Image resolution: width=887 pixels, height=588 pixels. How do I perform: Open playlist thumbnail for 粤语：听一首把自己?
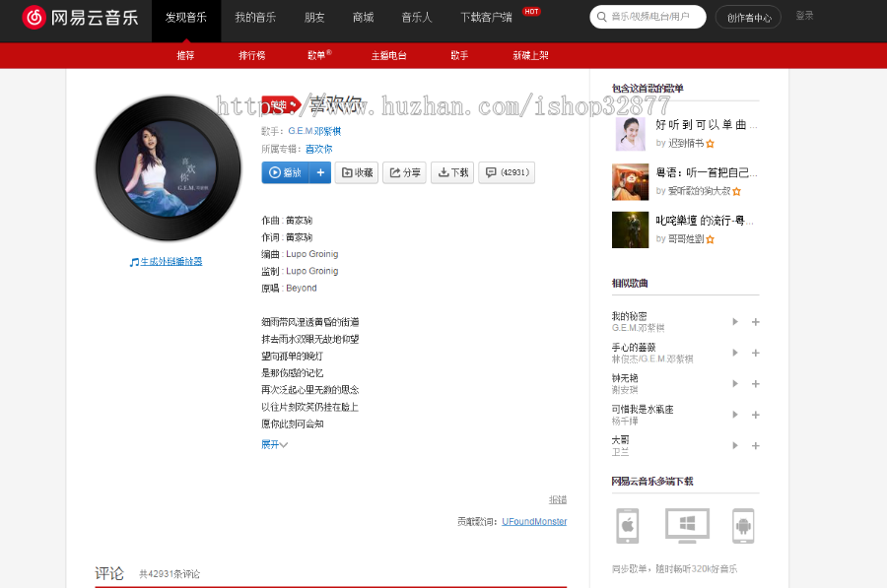point(630,182)
